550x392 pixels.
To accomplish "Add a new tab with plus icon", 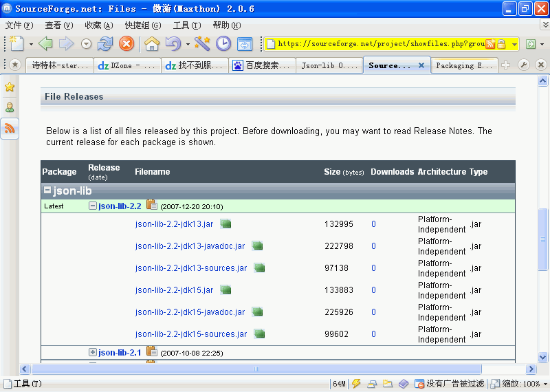I will click(505, 65).
